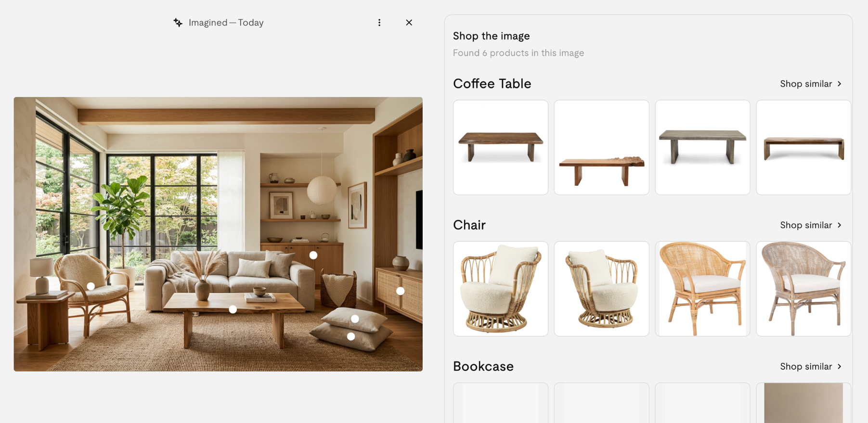Viewport: 868px width, 423px height.
Task: Open the first boucle rattan chair product
Action: 501,289
